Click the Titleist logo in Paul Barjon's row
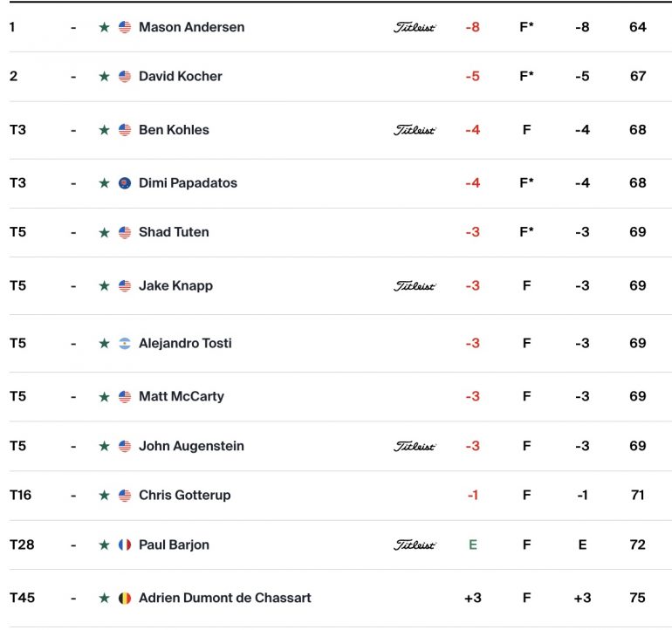672x630 pixels. (x=415, y=544)
